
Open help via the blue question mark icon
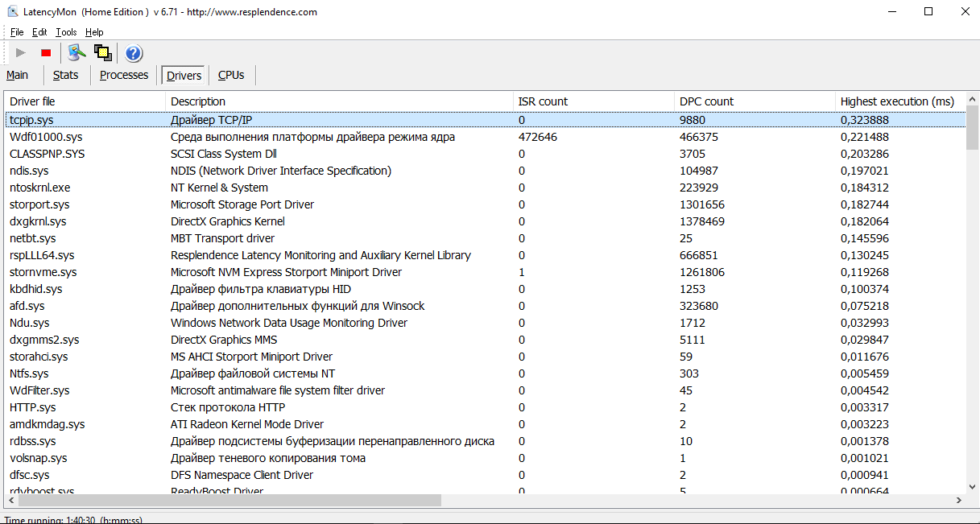134,53
